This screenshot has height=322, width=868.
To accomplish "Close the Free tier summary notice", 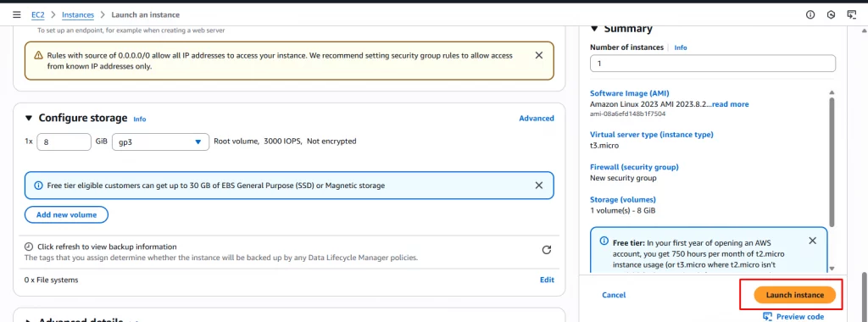I will tap(812, 241).
